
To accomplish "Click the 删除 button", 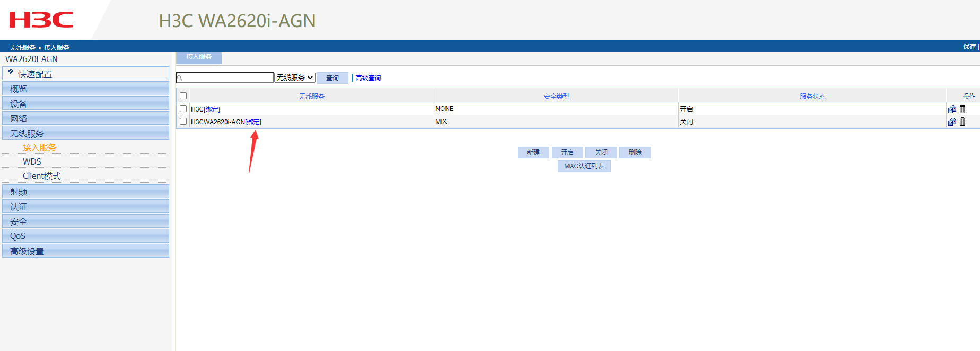I will (x=635, y=152).
